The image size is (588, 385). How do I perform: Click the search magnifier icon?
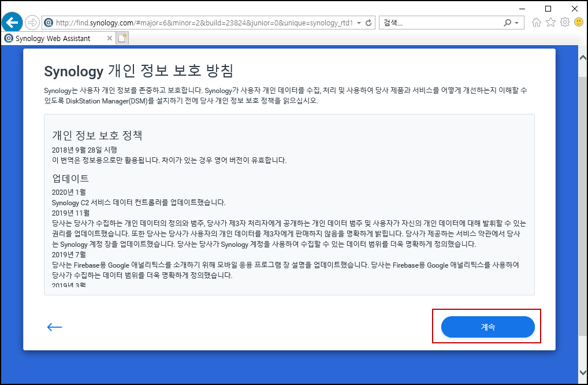(x=507, y=23)
